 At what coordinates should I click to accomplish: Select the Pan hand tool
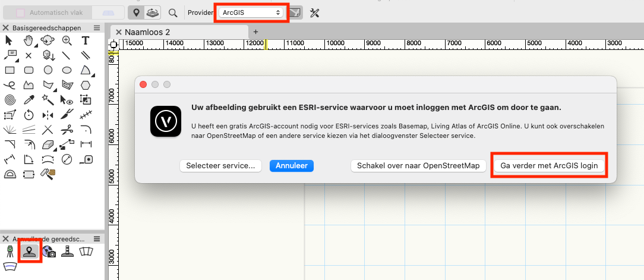29,40
